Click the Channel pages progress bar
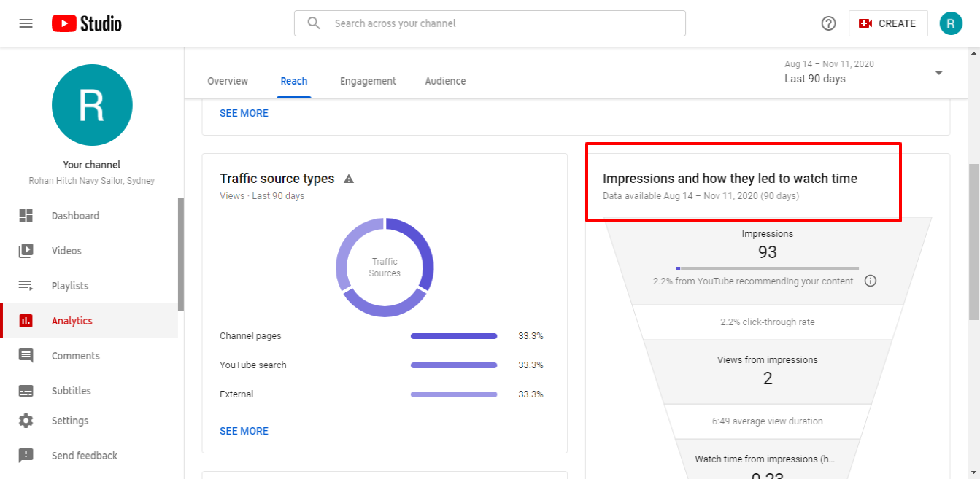Viewport: 980px width, 479px height. (x=454, y=336)
